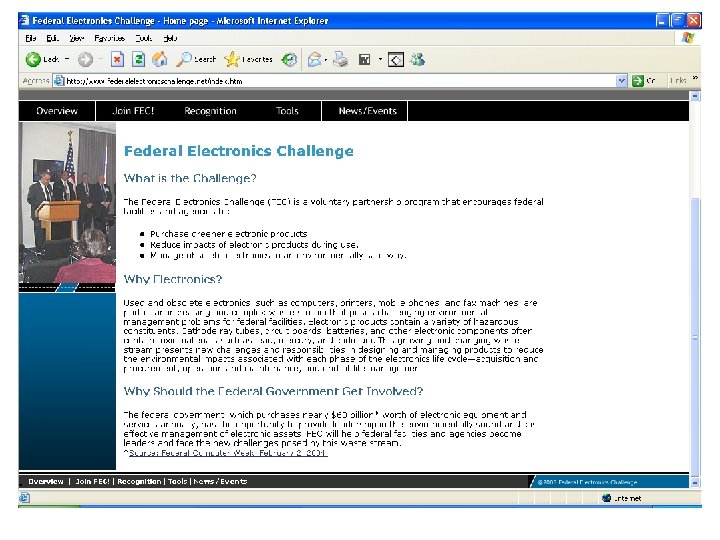Click the Discuss toolbar icon

[x=396, y=60]
